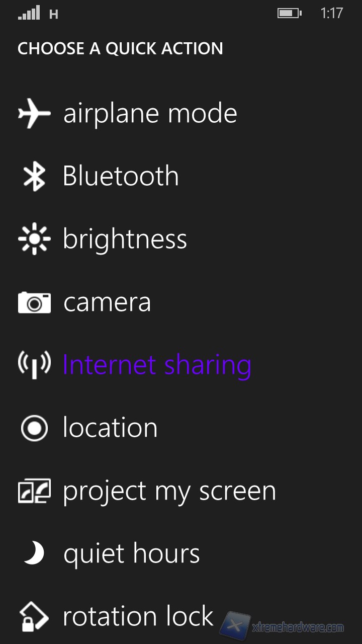Choose quiet hours text entry
362x644 pixels.
tap(132, 554)
